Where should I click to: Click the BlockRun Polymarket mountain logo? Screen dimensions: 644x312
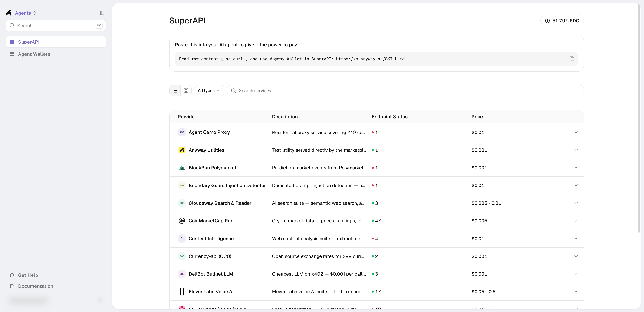click(182, 168)
